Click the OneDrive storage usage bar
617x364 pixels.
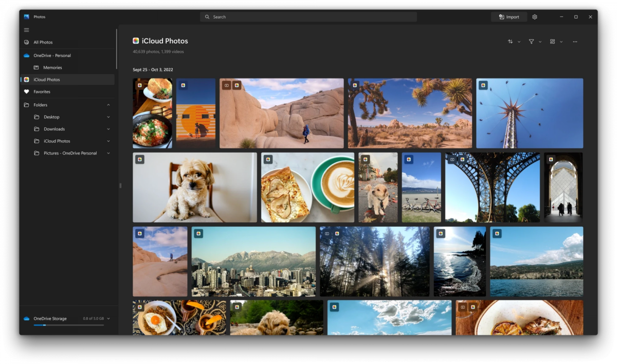(69, 325)
